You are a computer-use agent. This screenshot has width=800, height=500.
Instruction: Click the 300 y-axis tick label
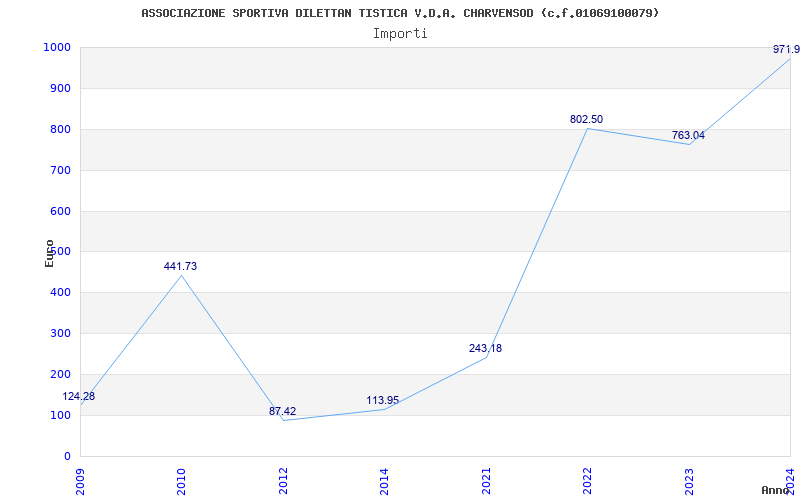[x=59, y=334]
